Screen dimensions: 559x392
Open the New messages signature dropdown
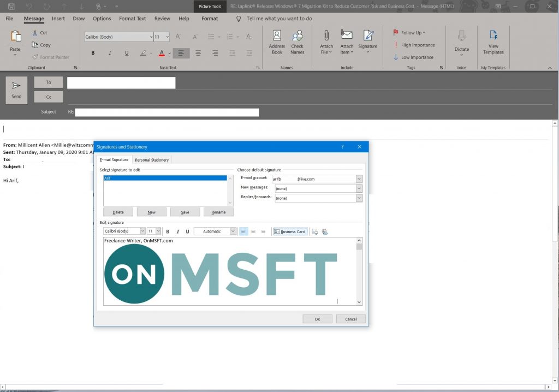(x=359, y=188)
